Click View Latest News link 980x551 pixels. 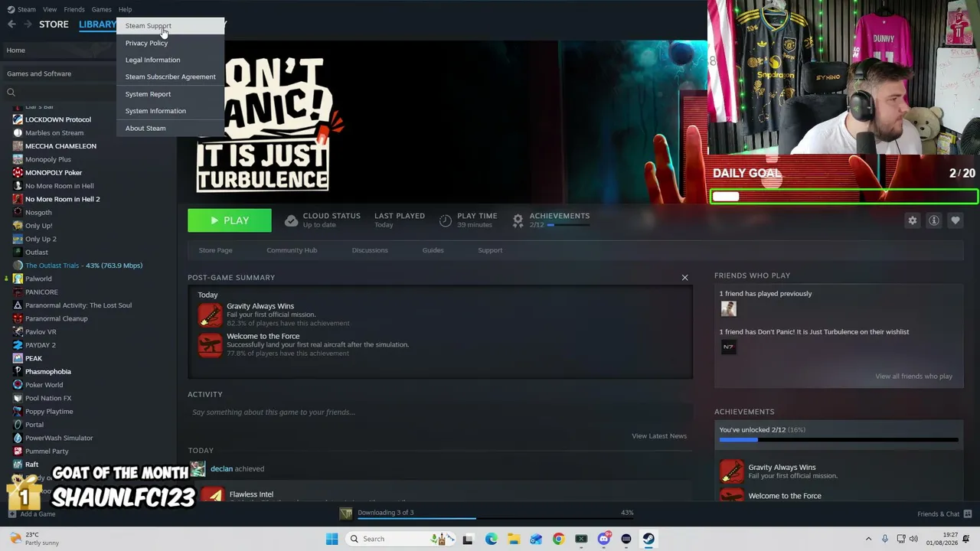click(659, 436)
